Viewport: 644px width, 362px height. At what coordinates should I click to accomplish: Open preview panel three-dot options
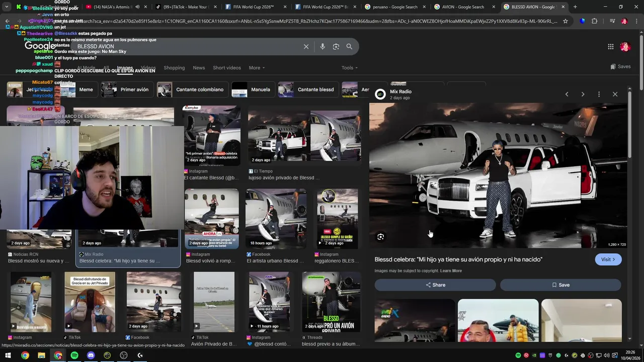[x=599, y=94]
